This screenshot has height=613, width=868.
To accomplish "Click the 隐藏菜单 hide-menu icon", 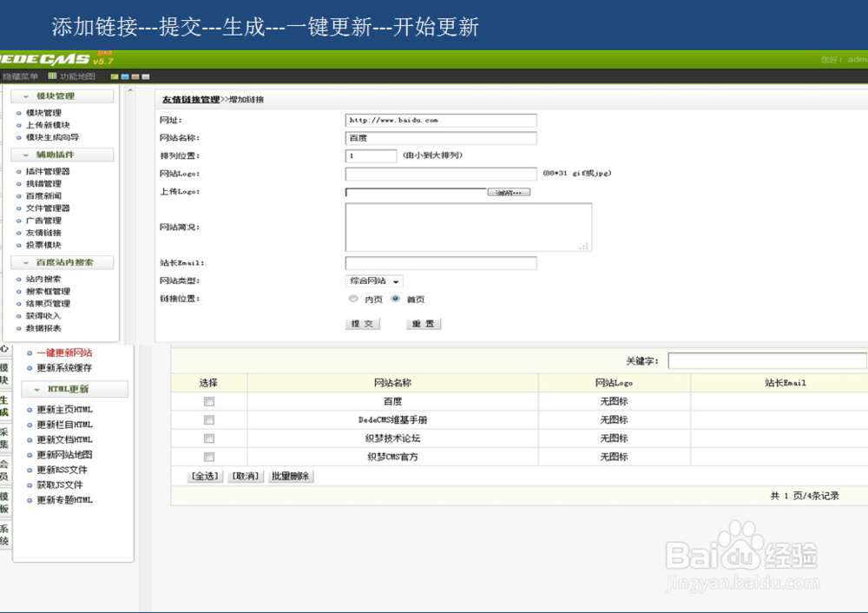I will coord(22,76).
